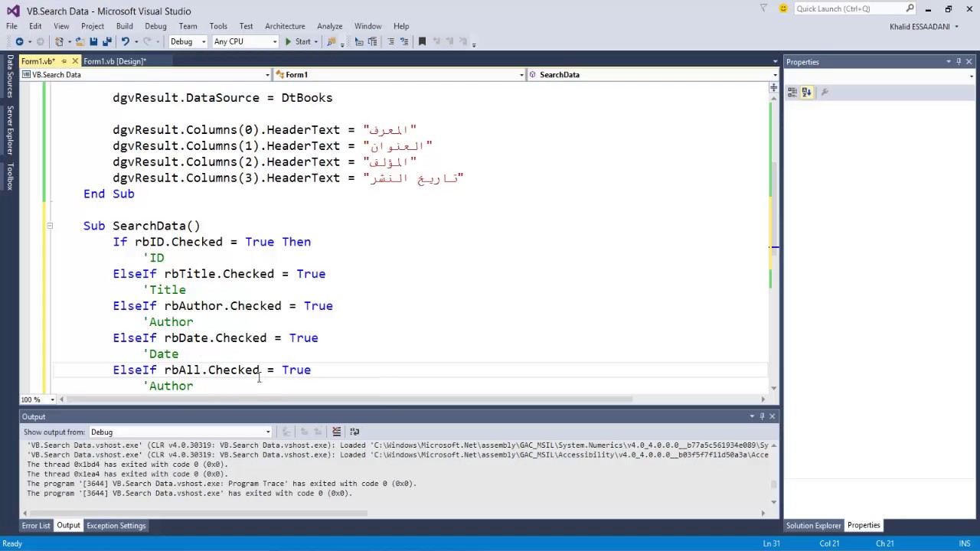Viewport: 980px width, 551px height.
Task: Close the Form1.vb tab
Action: 74,61
